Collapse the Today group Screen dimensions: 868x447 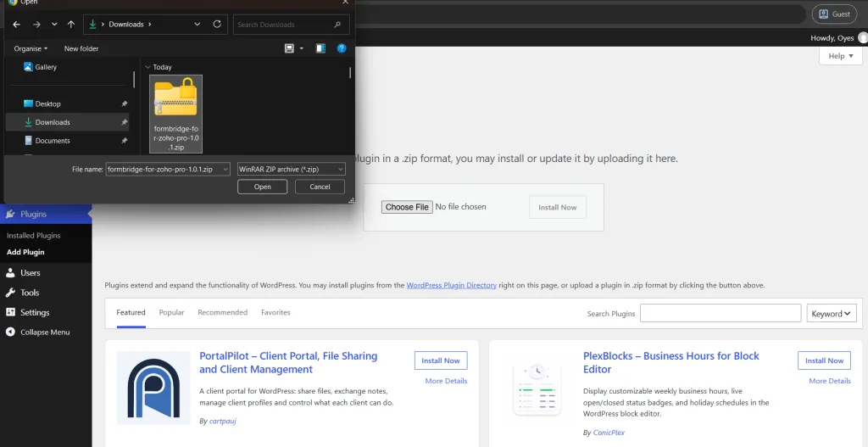[147, 67]
